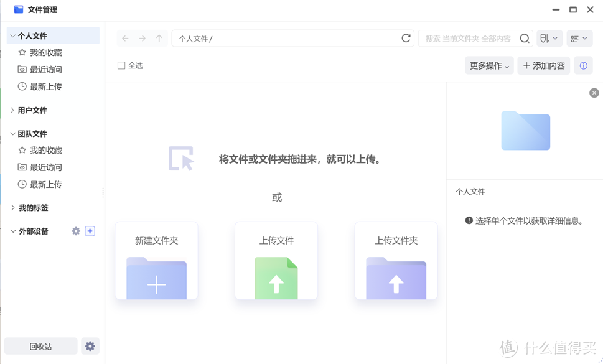Open the 更多操作 dropdown
603x364 pixels.
point(488,65)
